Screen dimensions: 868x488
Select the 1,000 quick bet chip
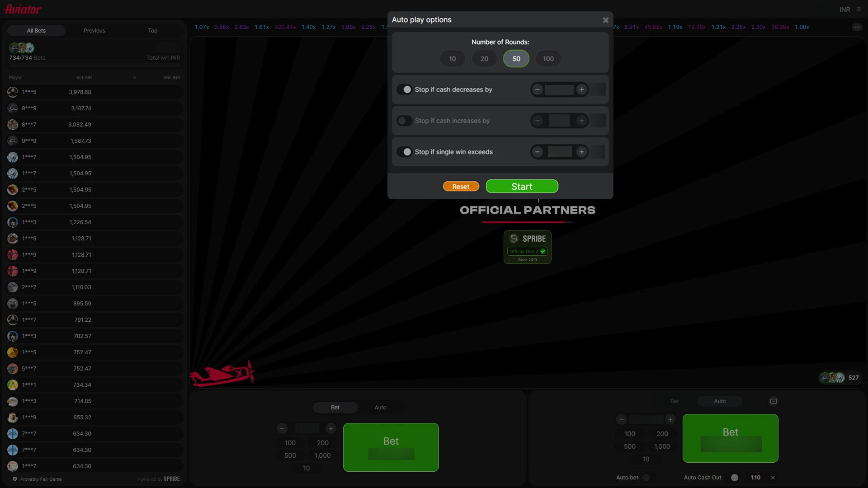322,455
